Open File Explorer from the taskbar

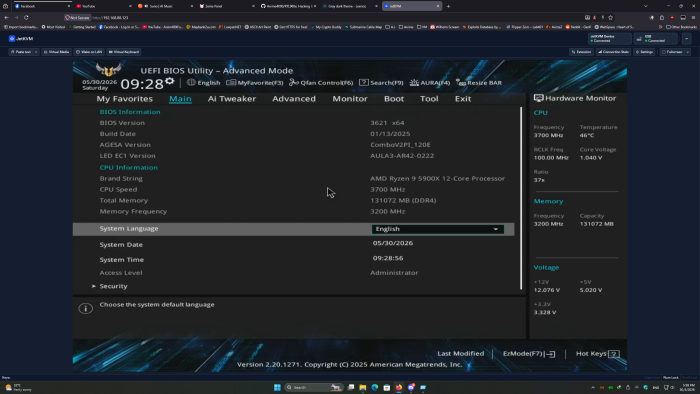pos(363,387)
